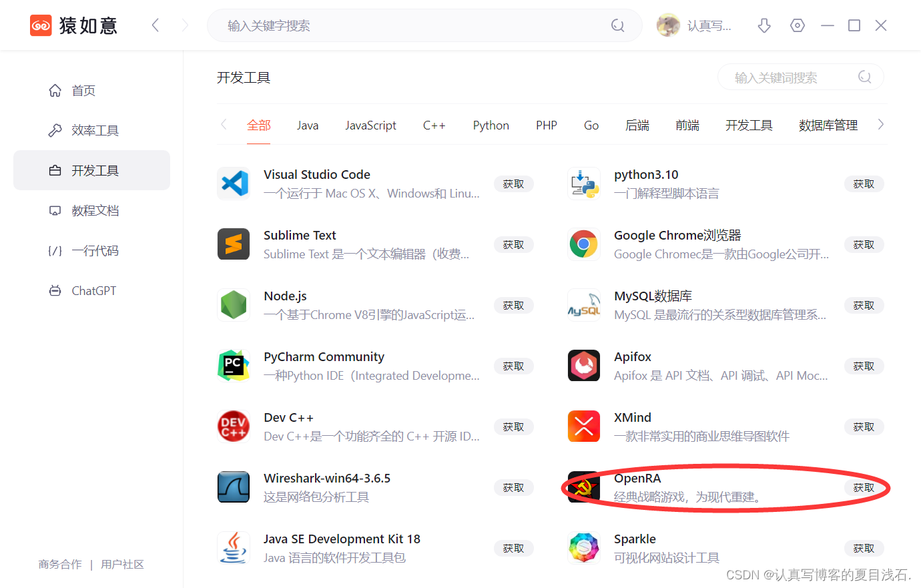Click 获取 for Apifox
The image size is (921, 588).
[x=864, y=366]
